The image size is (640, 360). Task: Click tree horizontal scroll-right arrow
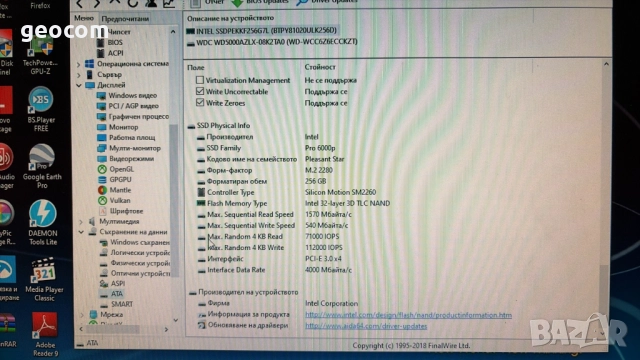pos(166,329)
